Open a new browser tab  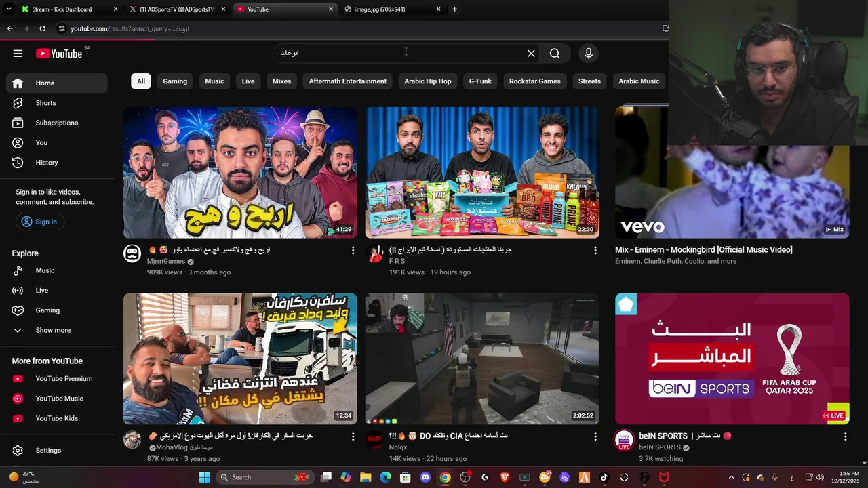coord(454,9)
